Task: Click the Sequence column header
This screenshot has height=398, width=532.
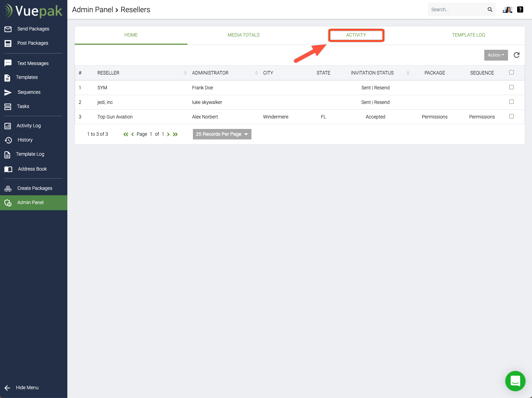Action: [x=482, y=73]
